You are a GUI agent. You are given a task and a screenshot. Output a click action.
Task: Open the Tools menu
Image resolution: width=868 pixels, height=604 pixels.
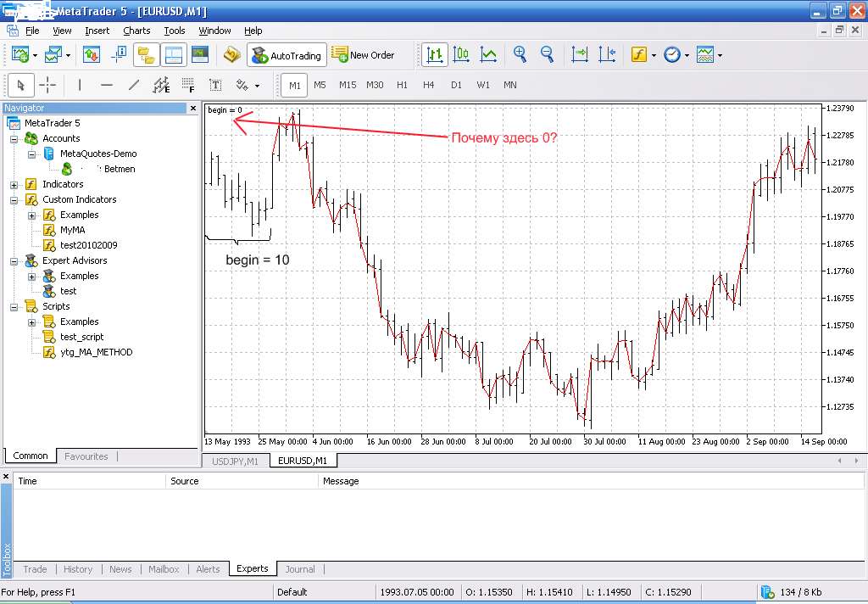click(x=175, y=31)
